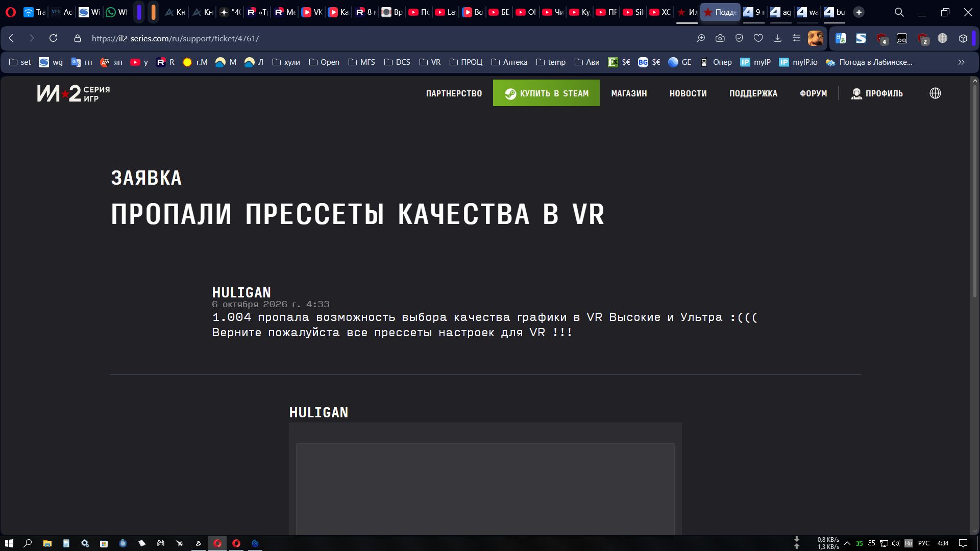Click the РУС language indicator in taskbar
This screenshot has height=551, width=980.
(924, 543)
